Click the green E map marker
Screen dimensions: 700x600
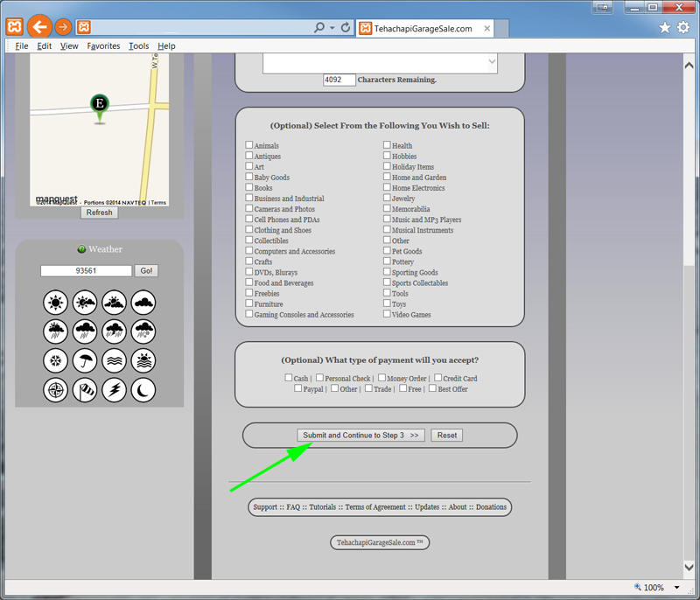pos(100,108)
